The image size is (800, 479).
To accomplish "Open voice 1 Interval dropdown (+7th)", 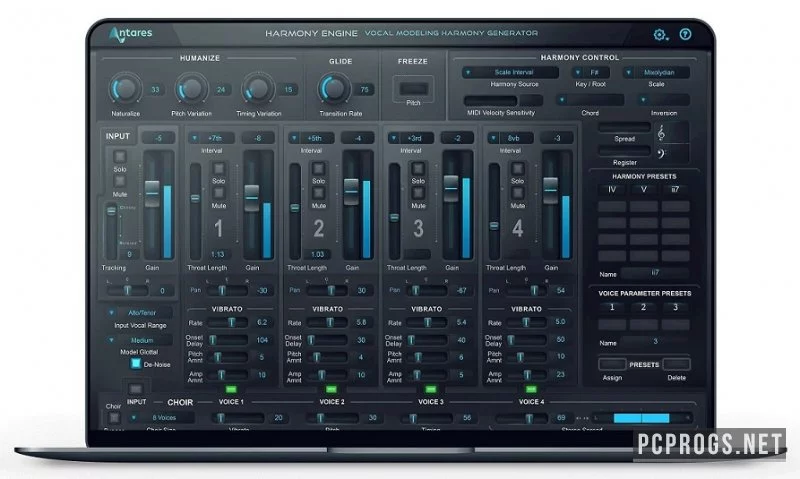I will click(x=212, y=138).
